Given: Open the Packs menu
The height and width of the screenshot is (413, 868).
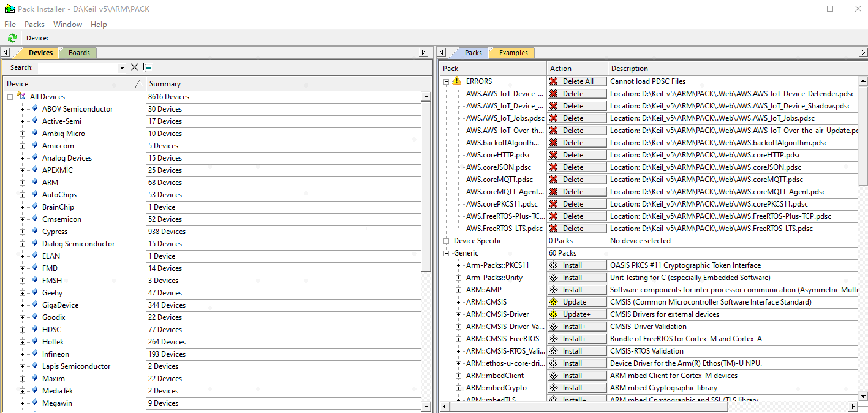Looking at the screenshot, I should (x=34, y=24).
